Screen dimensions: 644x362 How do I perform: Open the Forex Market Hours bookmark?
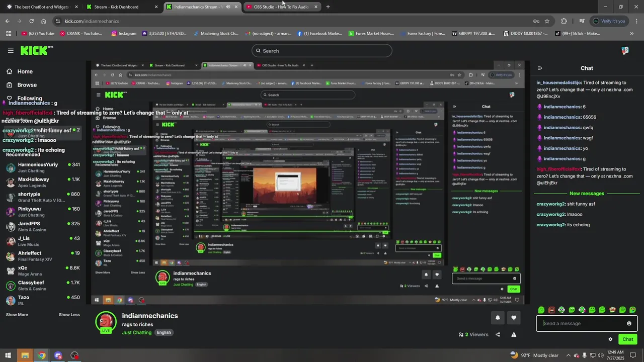[371, 34]
